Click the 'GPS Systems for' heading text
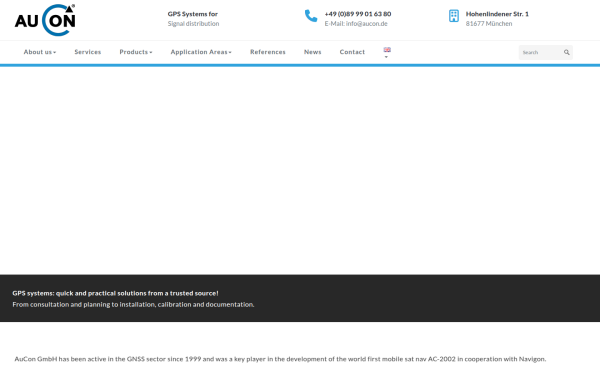 pos(192,14)
